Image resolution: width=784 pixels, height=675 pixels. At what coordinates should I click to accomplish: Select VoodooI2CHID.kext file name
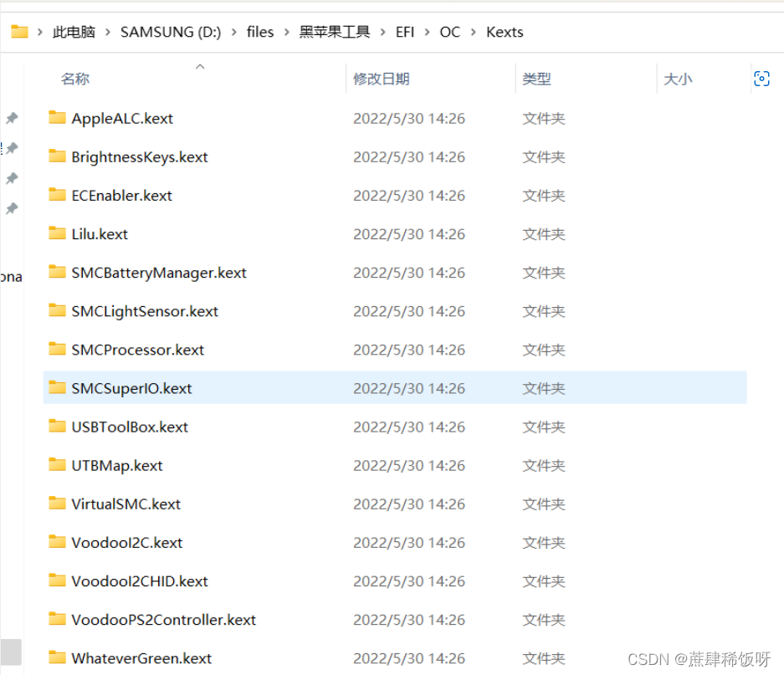[140, 581]
